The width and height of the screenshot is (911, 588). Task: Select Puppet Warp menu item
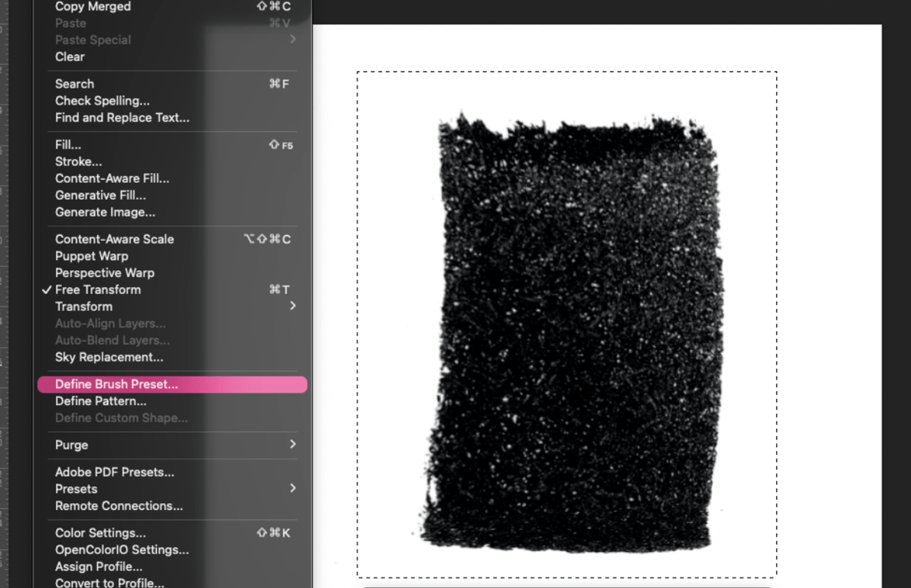pyautogui.click(x=172, y=256)
